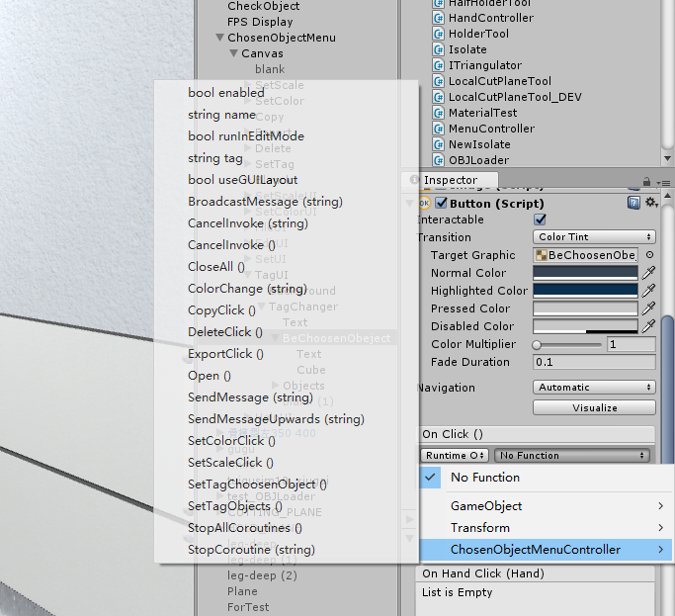The width and height of the screenshot is (675, 616).
Task: Toggle the Button (Script) enabled checkbox
Action: click(441, 203)
